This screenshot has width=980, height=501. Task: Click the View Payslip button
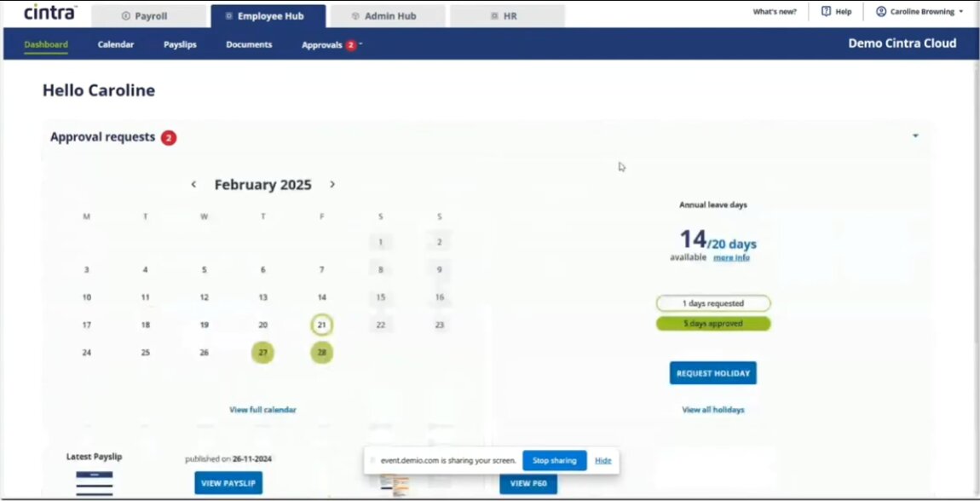coord(228,483)
